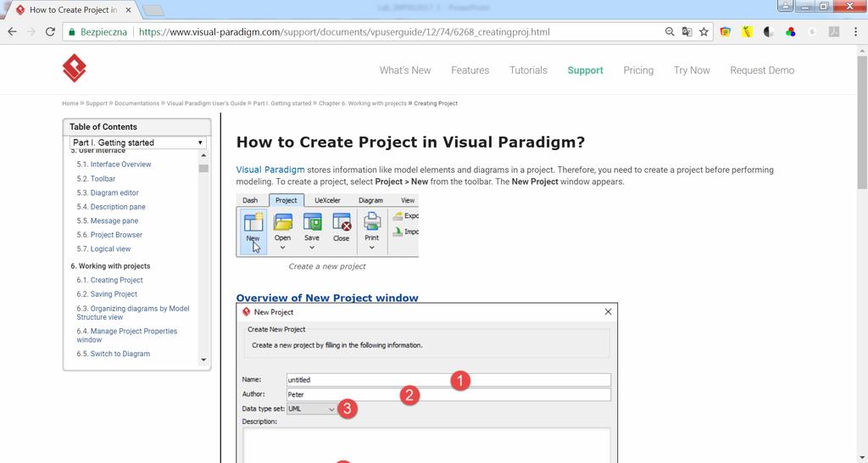This screenshot has height=463, width=868.
Task: Click Documentations in the breadcrumb
Action: pos(136,103)
